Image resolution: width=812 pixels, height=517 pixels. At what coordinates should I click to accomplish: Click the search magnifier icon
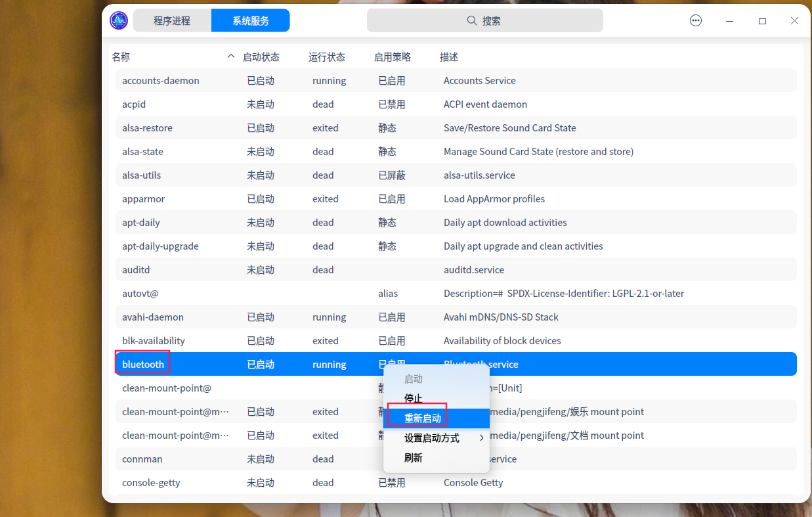471,20
